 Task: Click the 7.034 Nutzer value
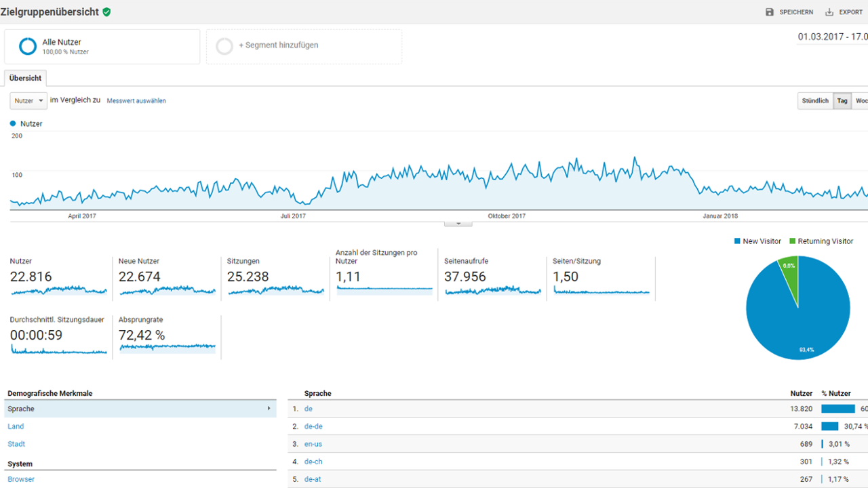(802, 426)
